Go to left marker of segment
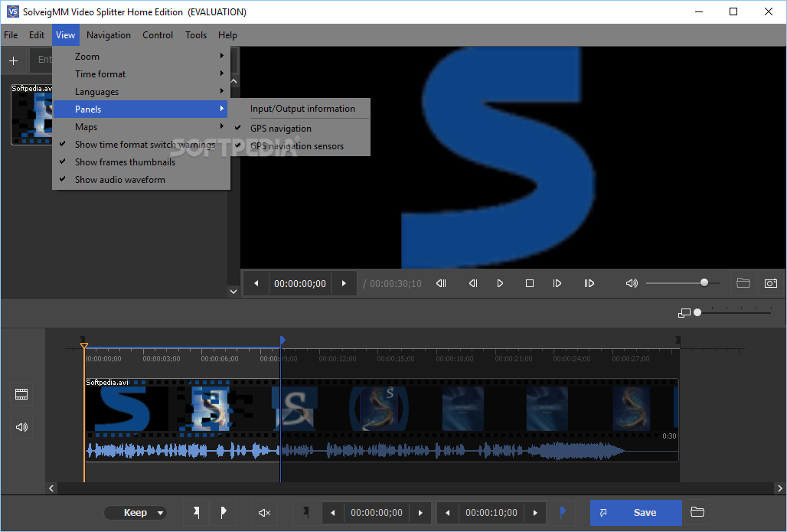The height and width of the screenshot is (532, 787). tap(305, 512)
